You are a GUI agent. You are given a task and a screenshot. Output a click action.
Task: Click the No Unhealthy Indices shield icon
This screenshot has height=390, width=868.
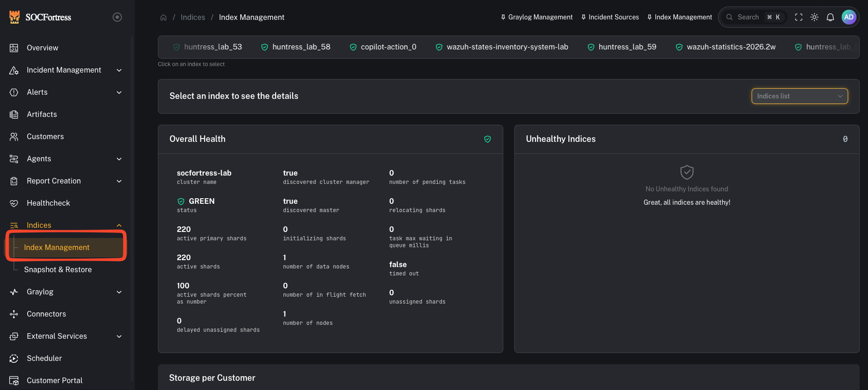point(687,172)
